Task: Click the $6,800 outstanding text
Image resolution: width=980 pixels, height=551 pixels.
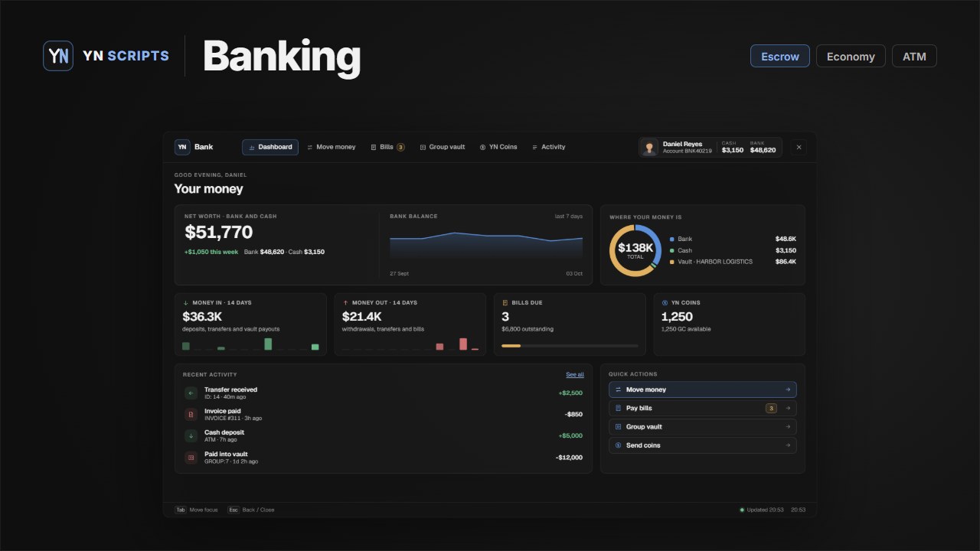Action: (x=528, y=329)
